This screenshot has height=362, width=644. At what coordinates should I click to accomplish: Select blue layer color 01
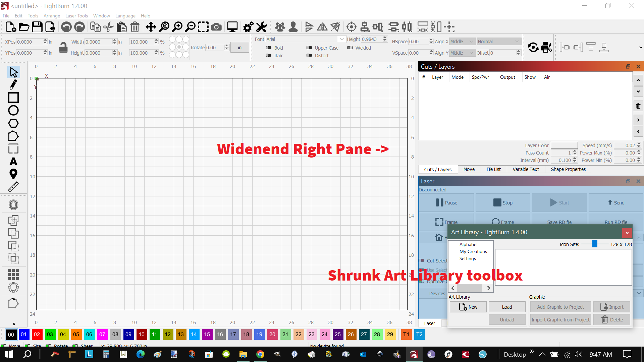pos(24,335)
